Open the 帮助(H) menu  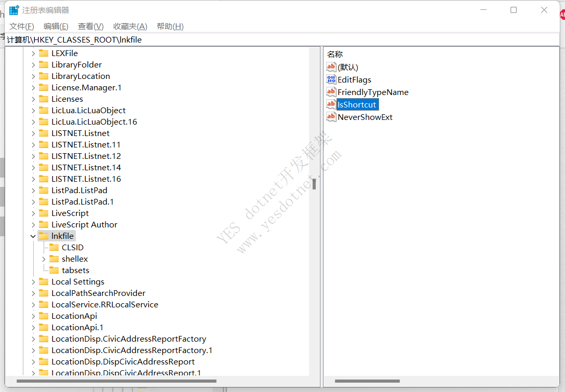click(x=170, y=26)
